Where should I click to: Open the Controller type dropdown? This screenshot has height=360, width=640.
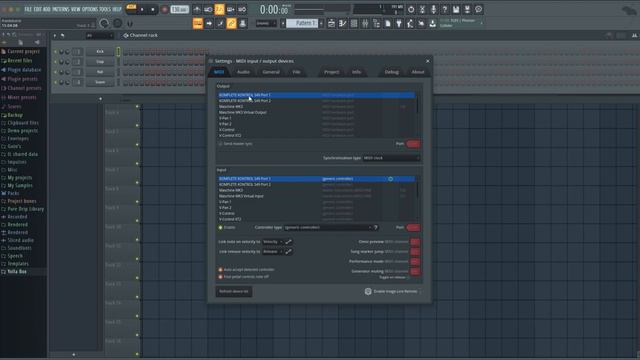(328, 227)
